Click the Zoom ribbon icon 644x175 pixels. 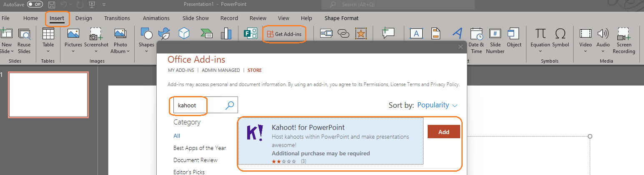tap(326, 34)
